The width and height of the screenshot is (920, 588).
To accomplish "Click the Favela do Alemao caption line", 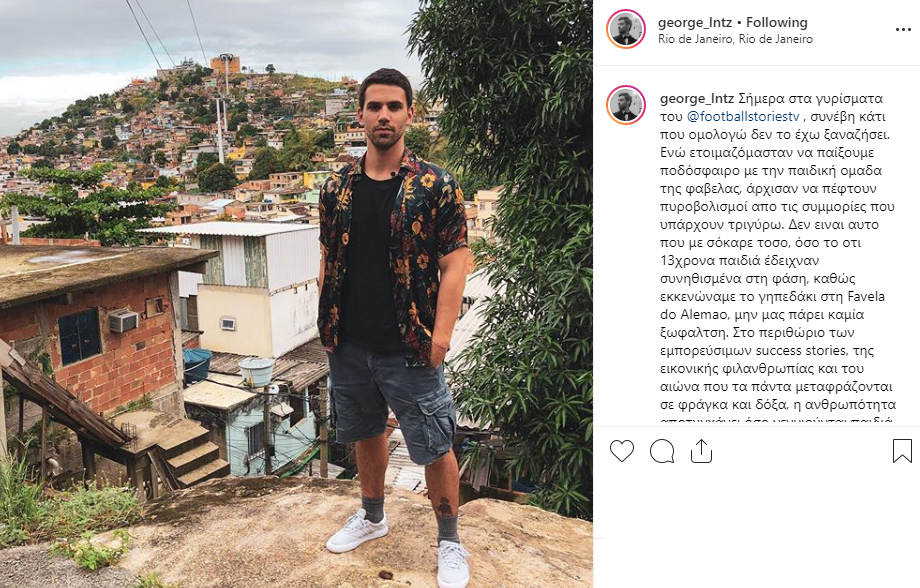I will pos(772,296).
